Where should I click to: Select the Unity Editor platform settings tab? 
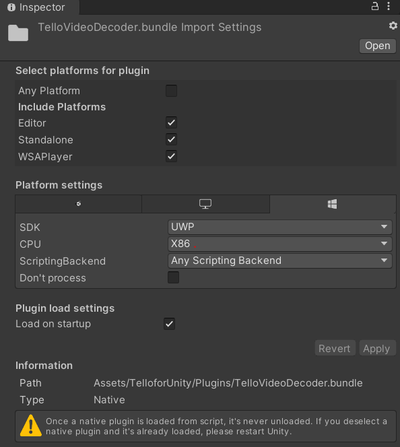point(79,204)
